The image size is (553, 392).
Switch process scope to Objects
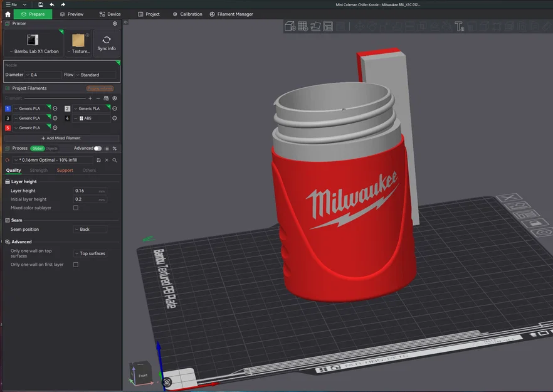[51, 149]
